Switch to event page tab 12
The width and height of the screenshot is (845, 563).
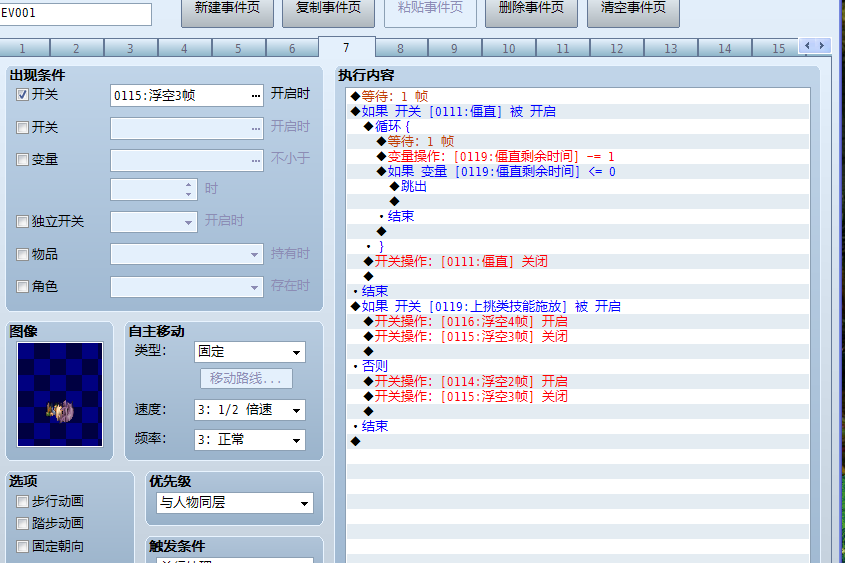[x=617, y=48]
